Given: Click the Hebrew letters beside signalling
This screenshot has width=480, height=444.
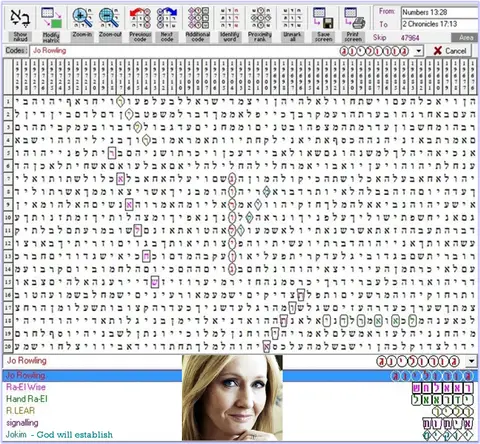Looking at the screenshot, I should coord(448,424).
